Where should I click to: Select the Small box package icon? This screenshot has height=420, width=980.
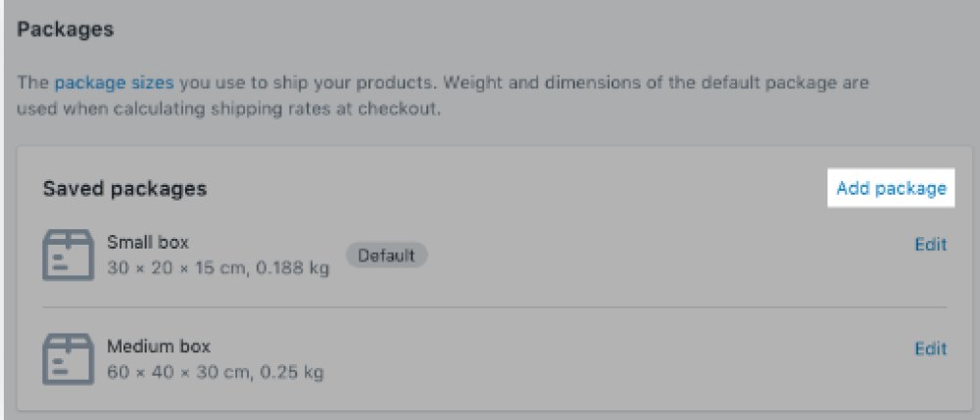click(69, 255)
